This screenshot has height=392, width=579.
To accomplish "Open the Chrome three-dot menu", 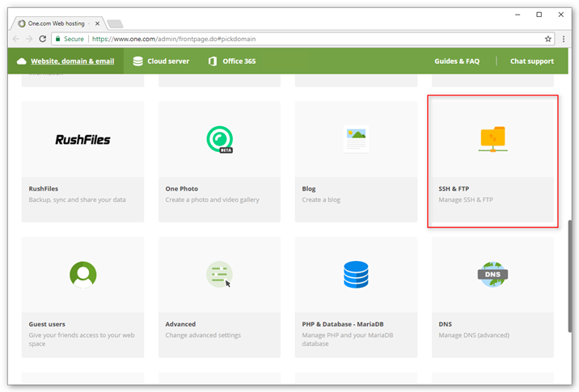I will click(564, 39).
